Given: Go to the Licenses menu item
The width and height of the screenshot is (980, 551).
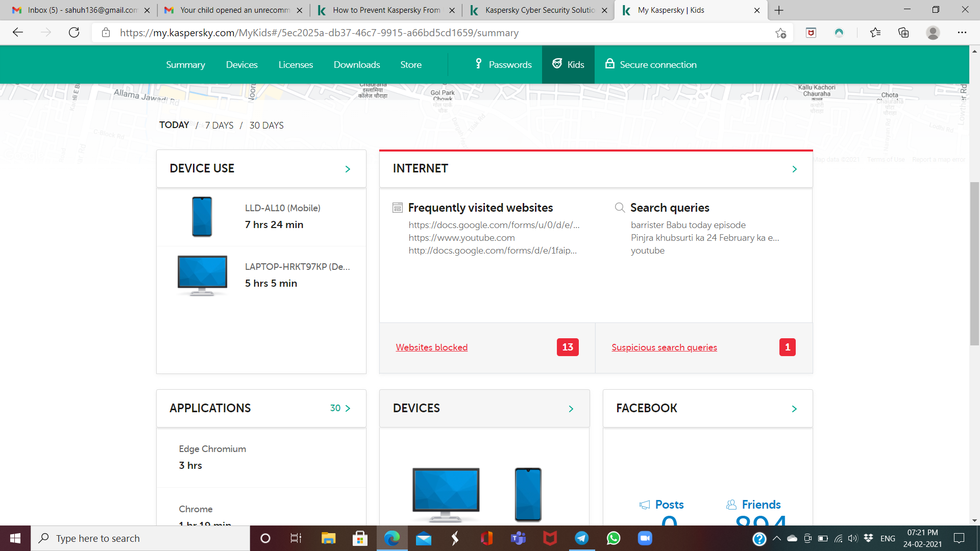Looking at the screenshot, I should tap(296, 65).
